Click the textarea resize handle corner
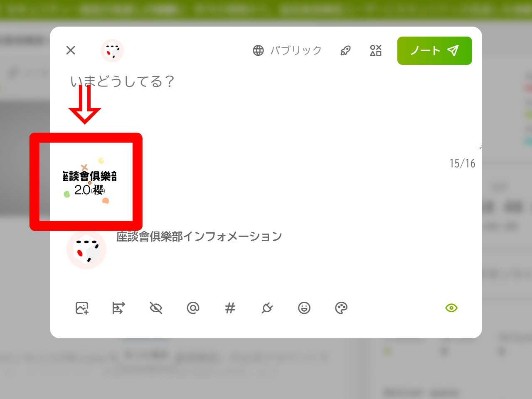Viewport: 532px width, 399px height. [480, 147]
